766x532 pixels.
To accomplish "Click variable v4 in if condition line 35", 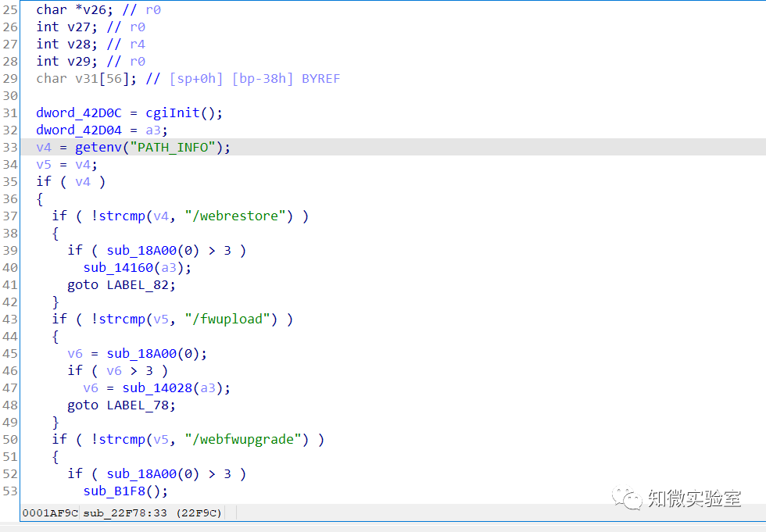I will [83, 181].
